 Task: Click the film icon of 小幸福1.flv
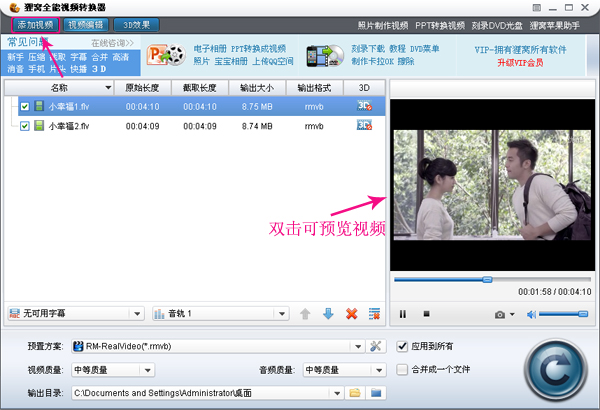[x=39, y=106]
